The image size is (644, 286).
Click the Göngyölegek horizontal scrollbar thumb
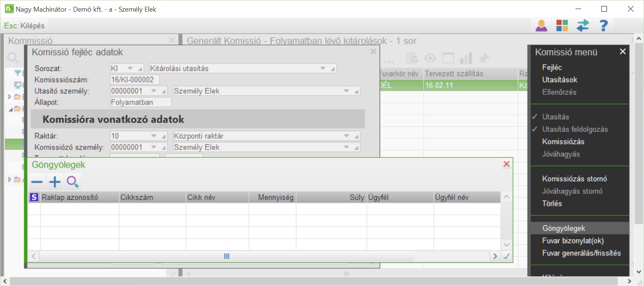227,256
